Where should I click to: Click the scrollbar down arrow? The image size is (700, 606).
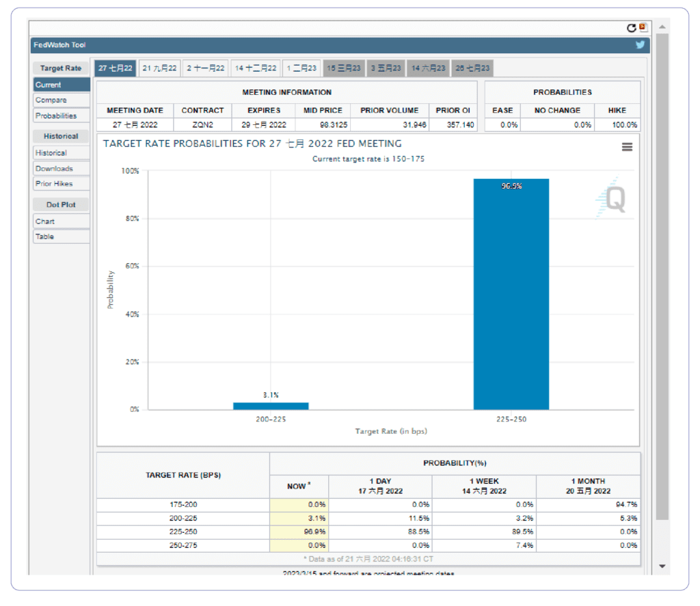662,566
